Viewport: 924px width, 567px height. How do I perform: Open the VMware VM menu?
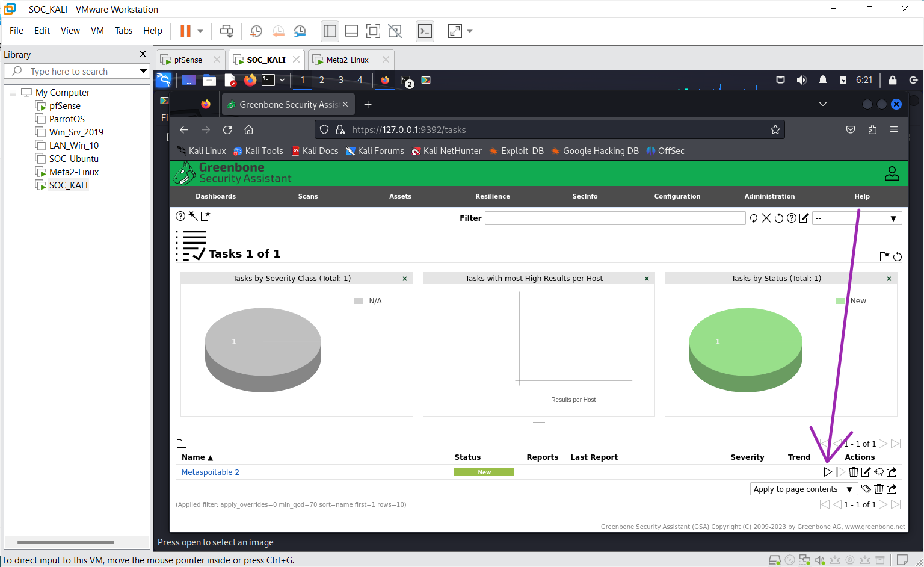[97, 31]
